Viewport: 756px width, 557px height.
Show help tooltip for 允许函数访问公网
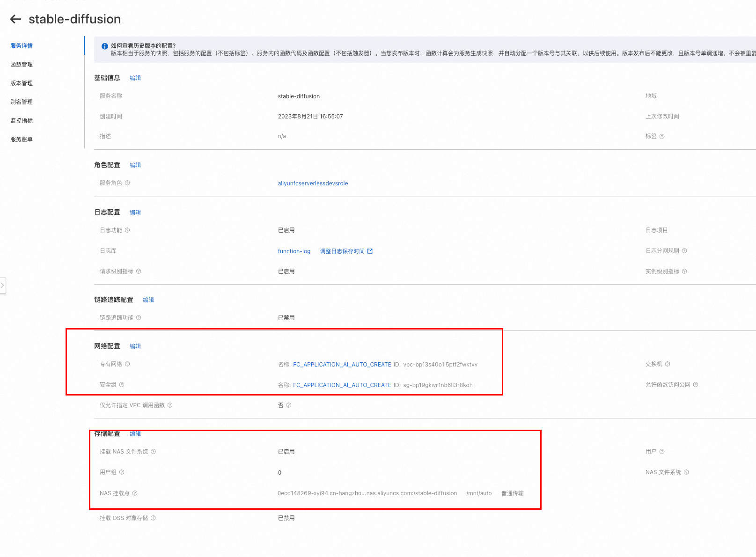696,385
